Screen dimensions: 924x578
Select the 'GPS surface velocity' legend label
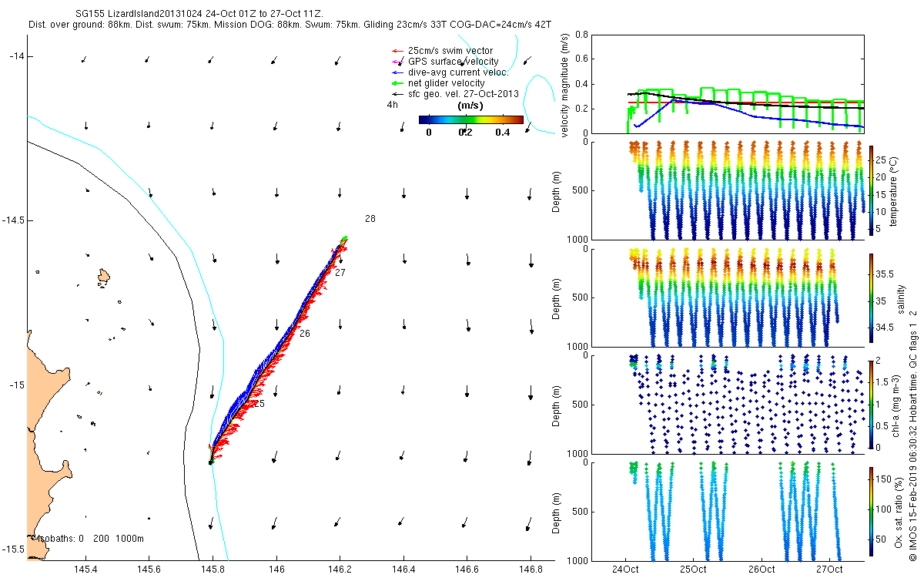[x=453, y=61]
